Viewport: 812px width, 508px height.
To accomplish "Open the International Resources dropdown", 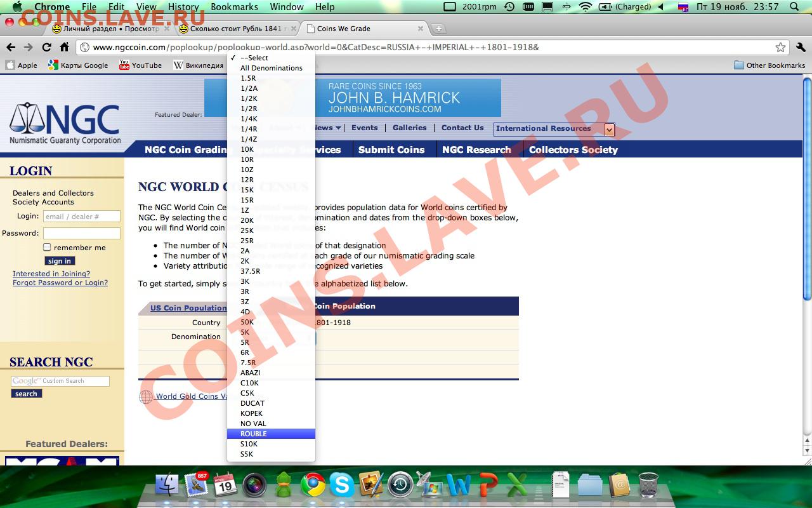I will tap(554, 129).
